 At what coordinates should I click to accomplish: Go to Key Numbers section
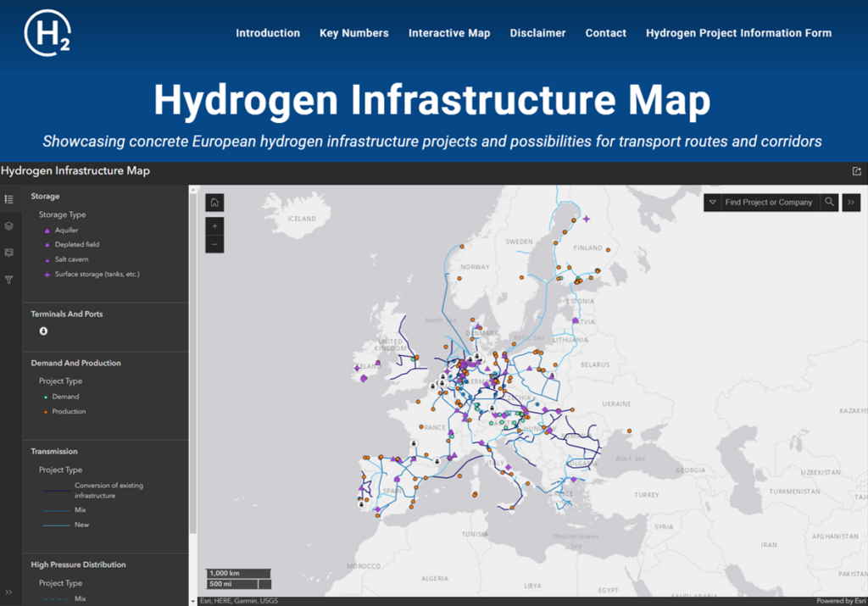353,33
